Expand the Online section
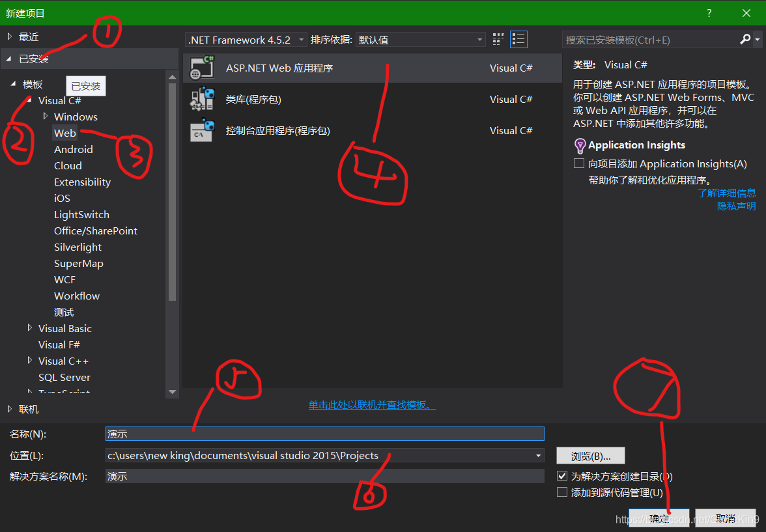This screenshot has width=766, height=532. (10, 409)
